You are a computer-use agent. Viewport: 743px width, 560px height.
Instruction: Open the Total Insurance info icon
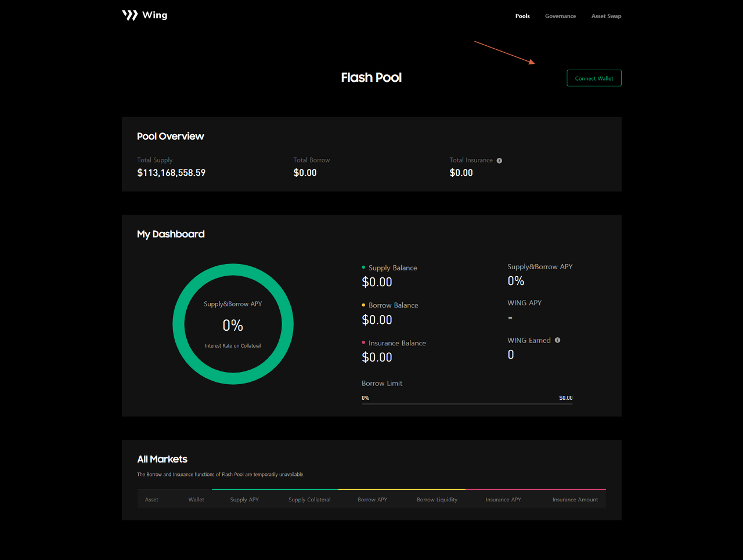point(499,161)
